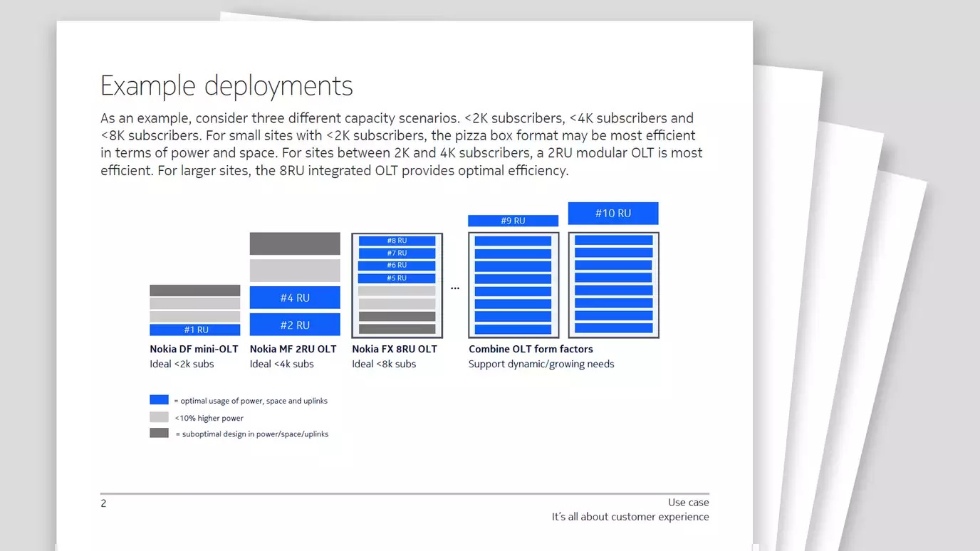Click the "Use case" footer text

click(689, 503)
